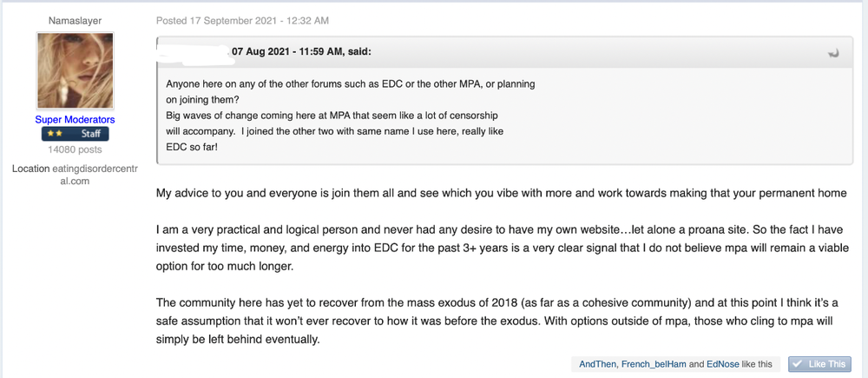
Task: Open French_belHam's profile from likes list
Action: [x=654, y=364]
